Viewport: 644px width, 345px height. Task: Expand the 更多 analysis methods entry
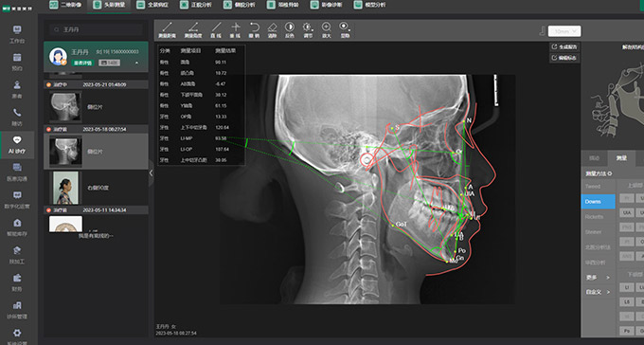pos(598,278)
